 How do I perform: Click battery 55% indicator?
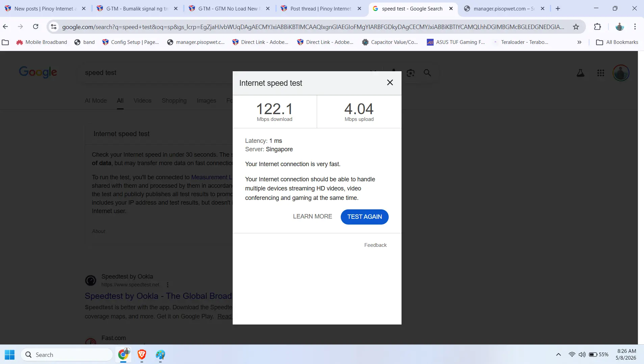pyautogui.click(x=598, y=355)
